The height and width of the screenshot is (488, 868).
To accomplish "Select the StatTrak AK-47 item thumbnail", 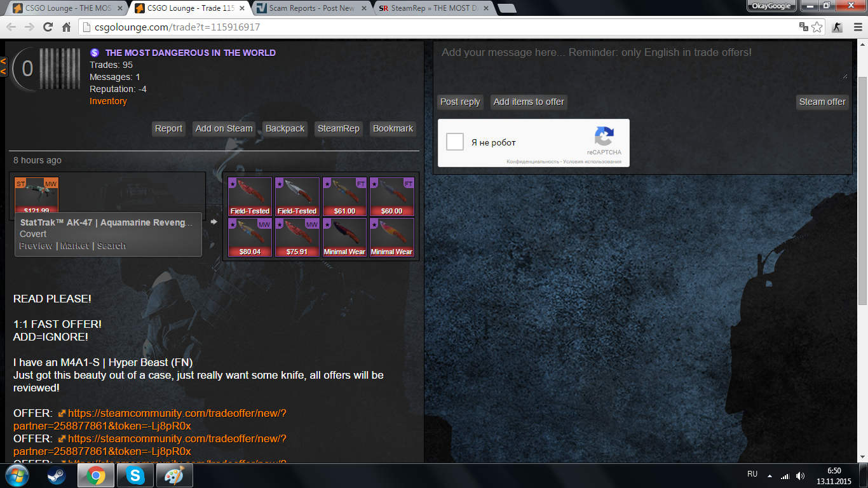I will coord(37,194).
